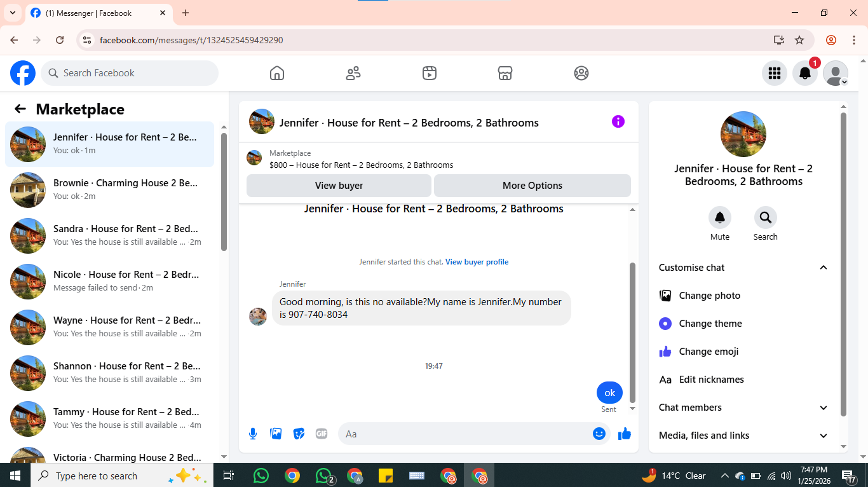Viewport: 868px width, 487px height.
Task: Click the chat list vertical scrollbar
Action: point(224,192)
